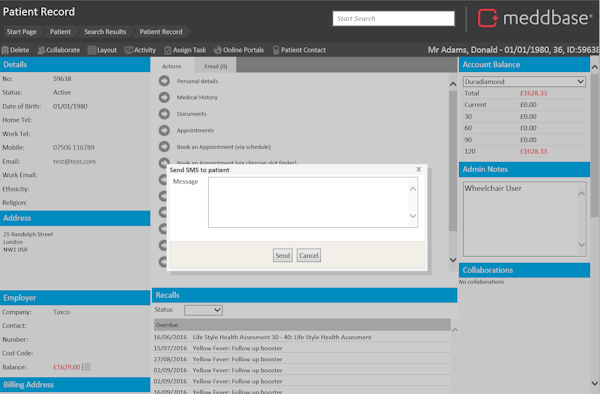The height and width of the screenshot is (394, 600).
Task: Click the Medical History arrow icon
Action: click(164, 98)
